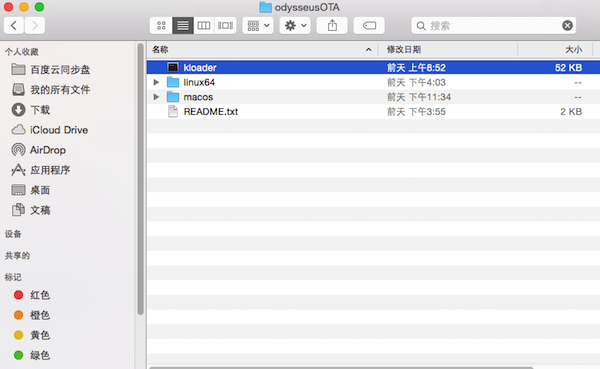Click the 文稿 documents icon

[x=18, y=210]
